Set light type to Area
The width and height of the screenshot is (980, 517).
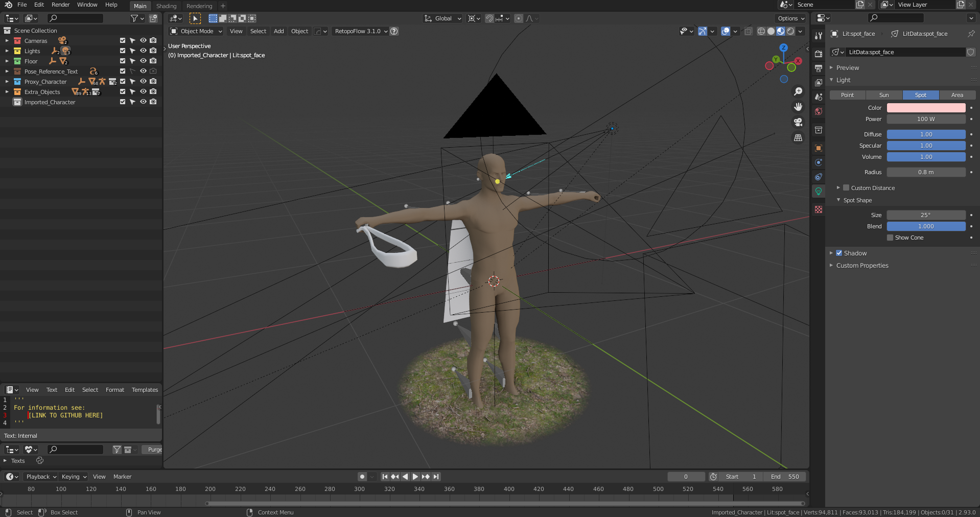coord(957,95)
